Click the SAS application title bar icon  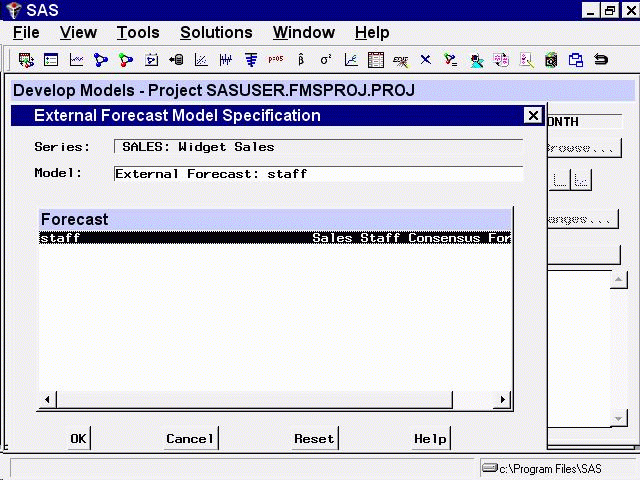click(x=13, y=10)
